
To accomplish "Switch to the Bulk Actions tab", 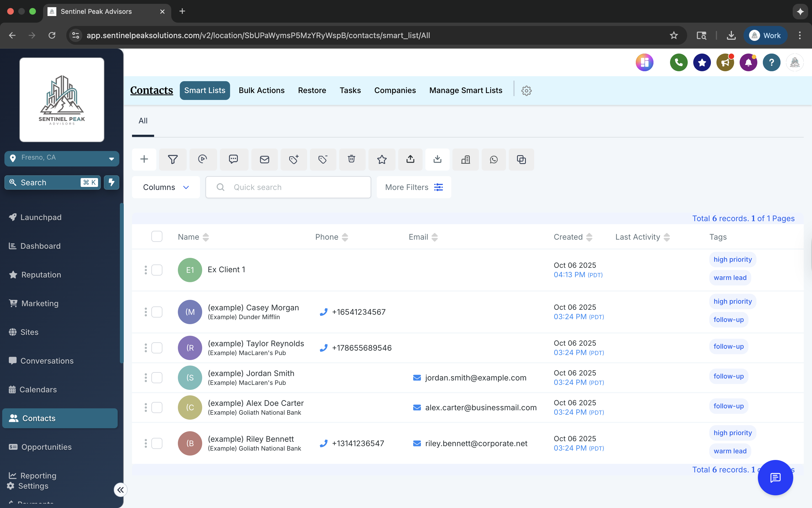I will [x=261, y=90].
